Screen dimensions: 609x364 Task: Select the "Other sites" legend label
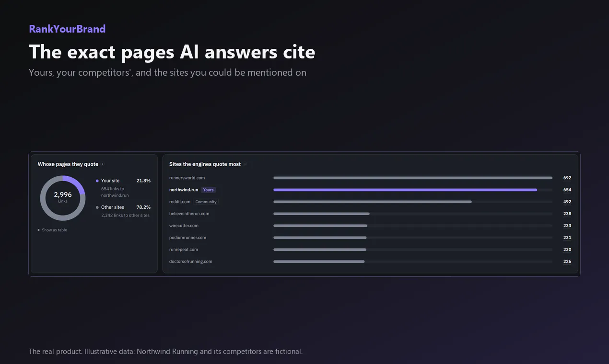pyautogui.click(x=113, y=207)
